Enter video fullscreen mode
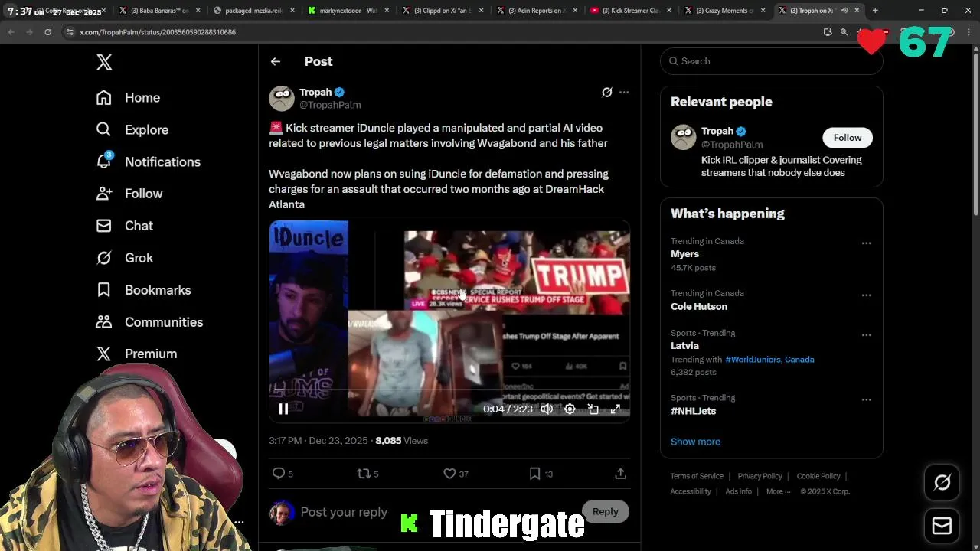This screenshot has width=980, height=551. click(616, 409)
